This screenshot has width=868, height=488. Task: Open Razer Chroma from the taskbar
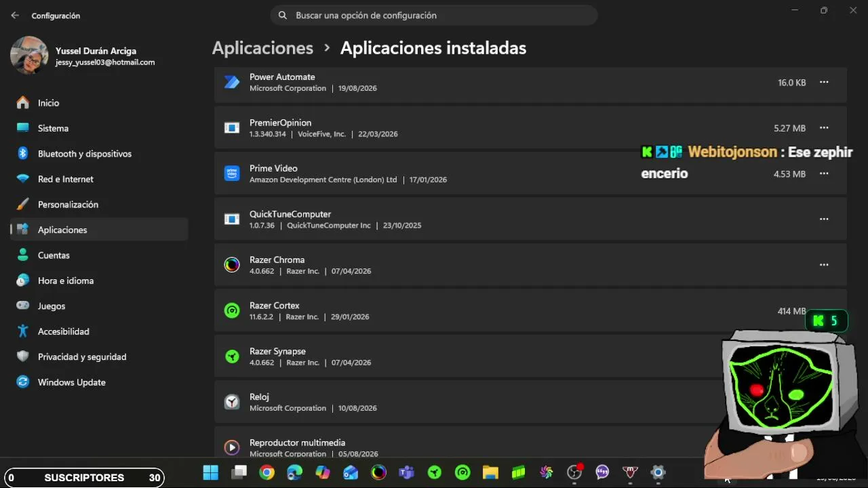[x=378, y=472]
